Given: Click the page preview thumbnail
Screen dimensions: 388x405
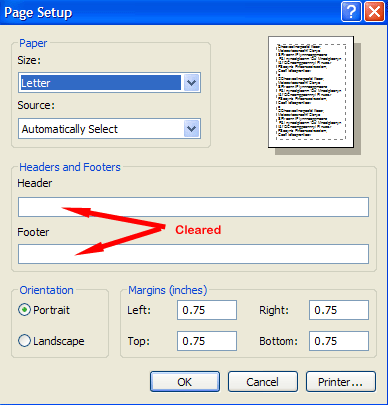Looking at the screenshot, I should pyautogui.click(x=311, y=92).
